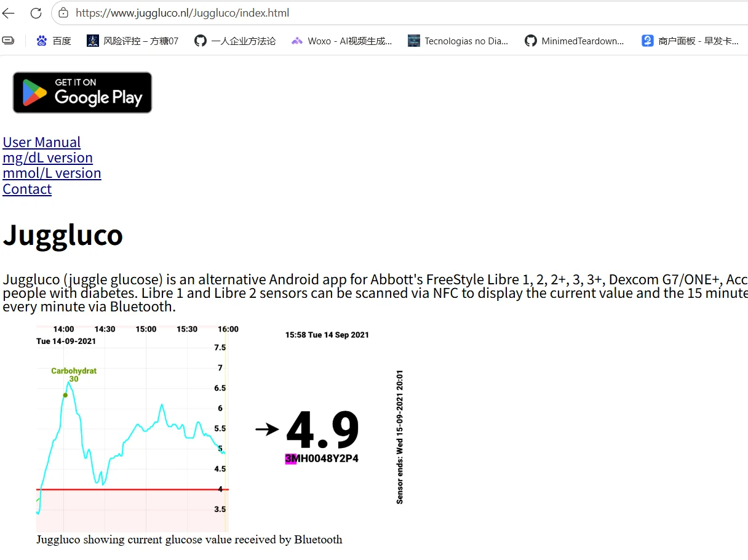This screenshot has width=748, height=560.
Task: Open the 百度 bookmark
Action: tap(54, 41)
